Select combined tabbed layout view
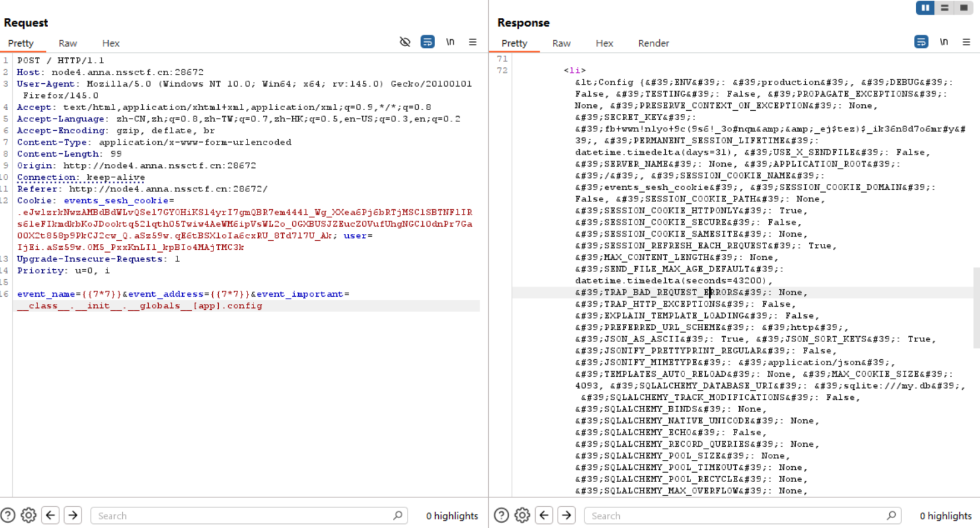 [963, 8]
